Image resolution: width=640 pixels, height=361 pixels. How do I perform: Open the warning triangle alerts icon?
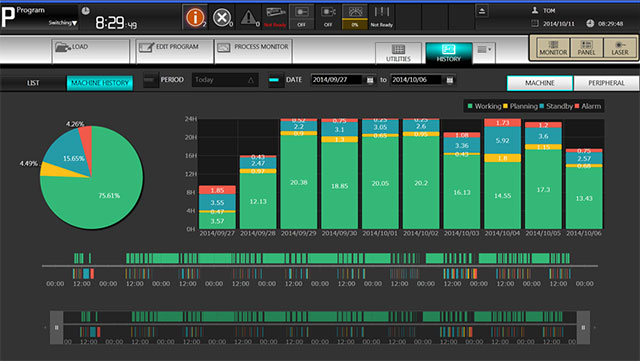(249, 18)
